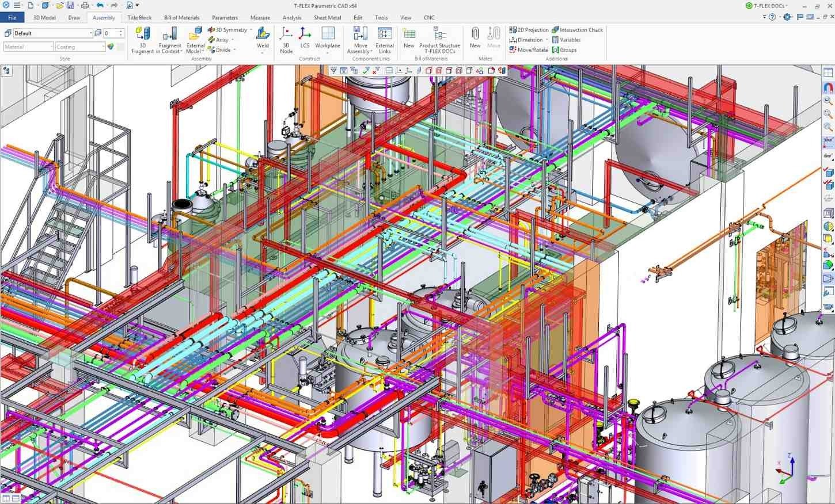Enable the snap magnet on right toolbar
Viewport: 835px width, 504px height.
point(828,87)
